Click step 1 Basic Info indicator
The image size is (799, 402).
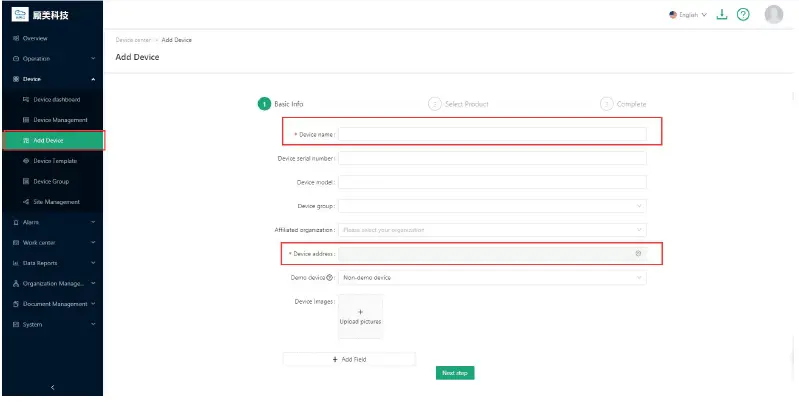coord(280,104)
